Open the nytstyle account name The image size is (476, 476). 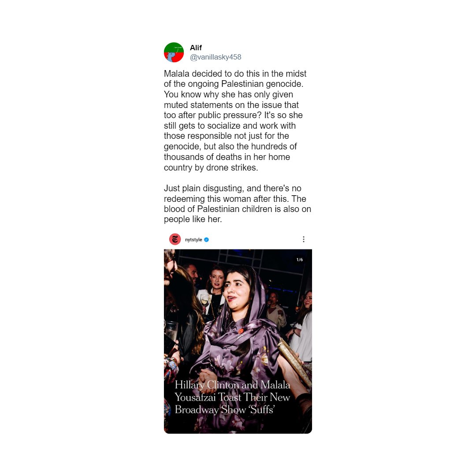pyautogui.click(x=193, y=239)
